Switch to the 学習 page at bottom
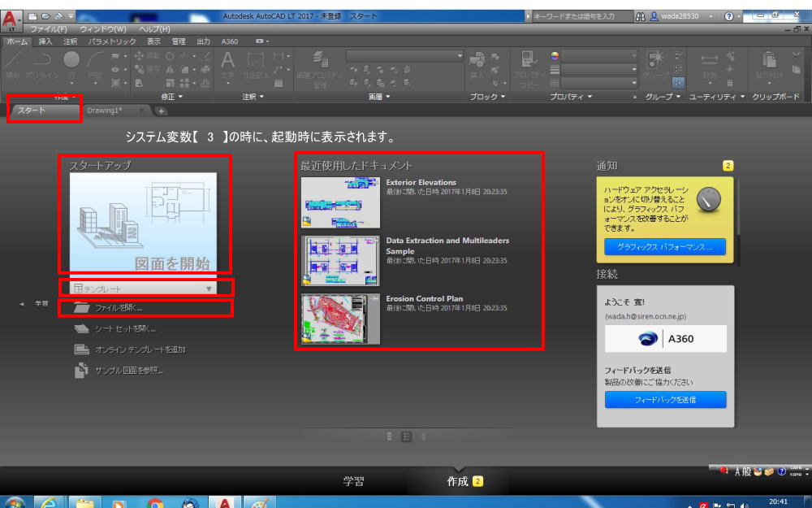812x508 pixels. tap(354, 481)
